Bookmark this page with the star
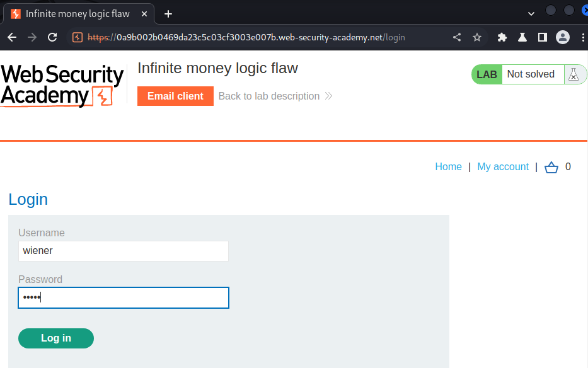 click(x=477, y=37)
